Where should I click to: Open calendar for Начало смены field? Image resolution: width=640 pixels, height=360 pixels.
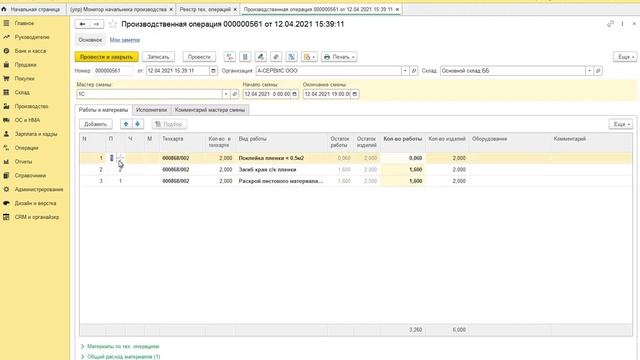(x=294, y=94)
